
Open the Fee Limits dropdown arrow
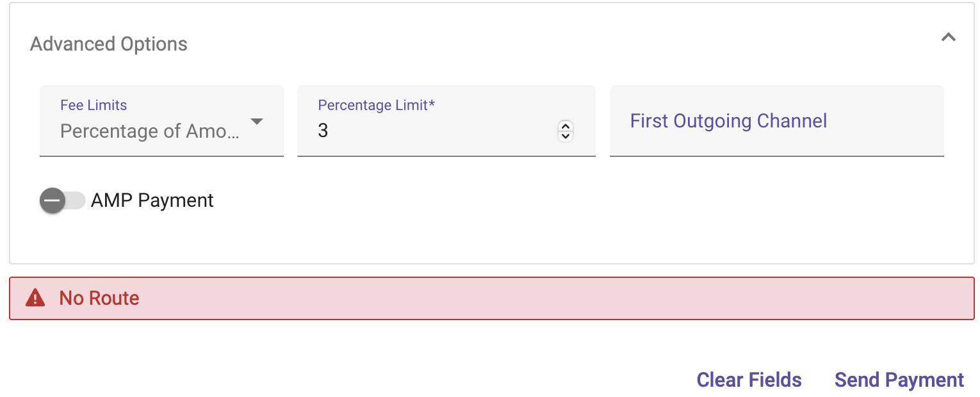[256, 122]
